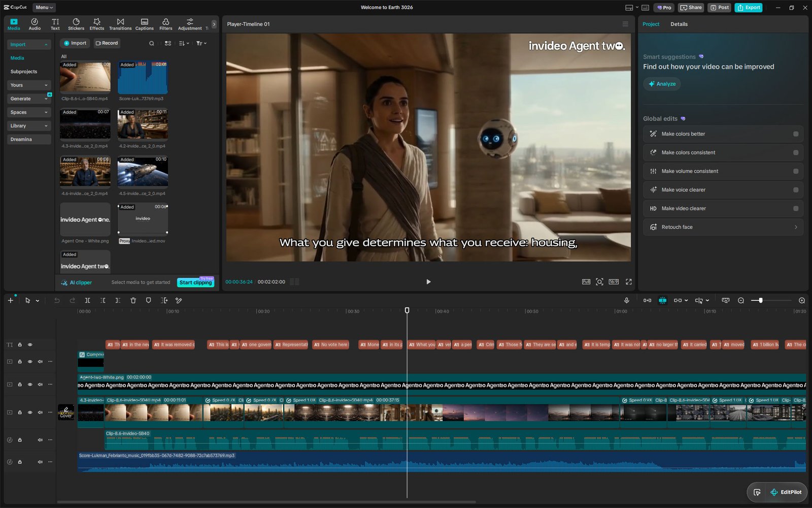Click the trim left edge tool
This screenshot has width=812, height=508.
(103, 300)
